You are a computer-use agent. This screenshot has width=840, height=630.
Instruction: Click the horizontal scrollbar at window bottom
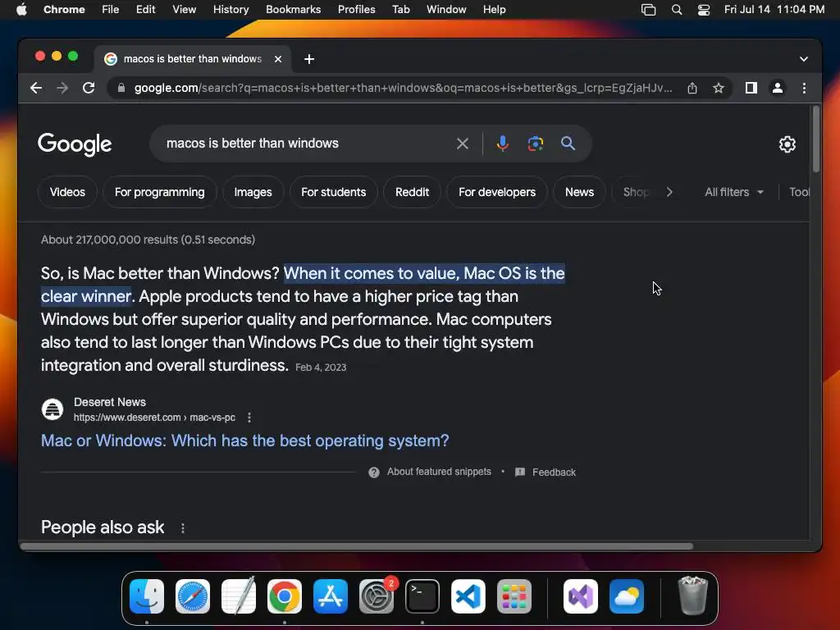coord(357,546)
